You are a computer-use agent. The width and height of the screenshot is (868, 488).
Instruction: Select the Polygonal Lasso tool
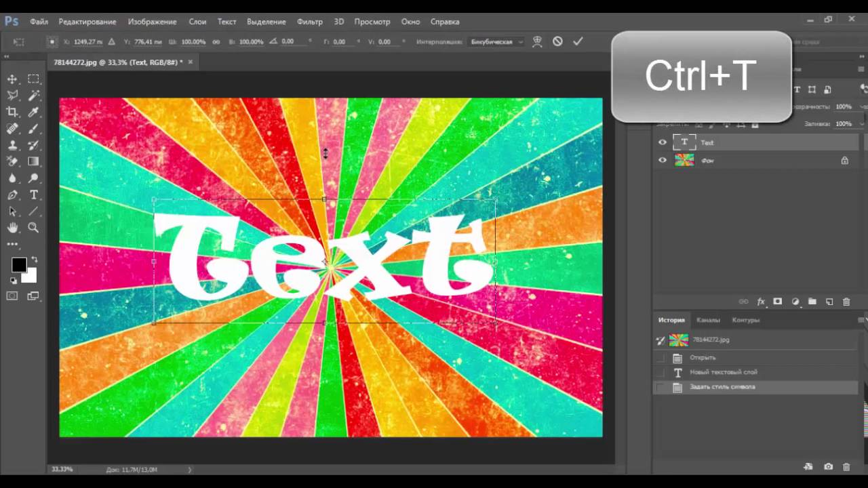pyautogui.click(x=12, y=96)
